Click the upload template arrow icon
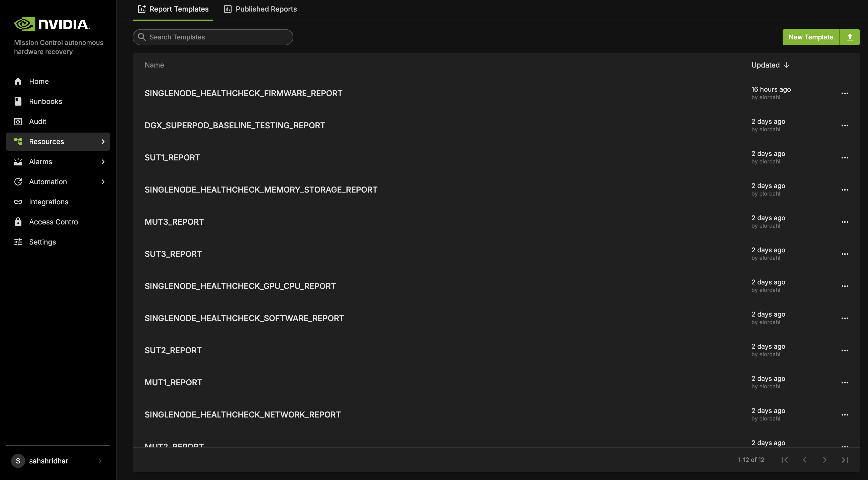 point(850,37)
